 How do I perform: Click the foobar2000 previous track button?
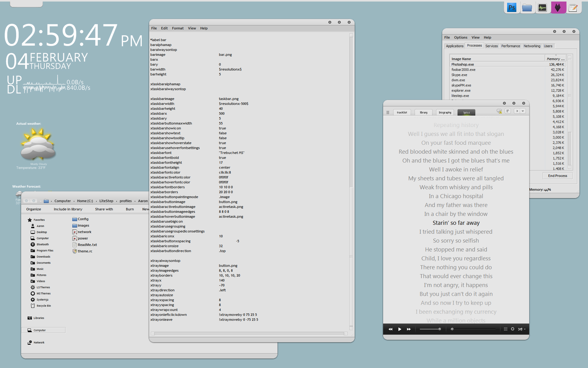click(x=390, y=329)
